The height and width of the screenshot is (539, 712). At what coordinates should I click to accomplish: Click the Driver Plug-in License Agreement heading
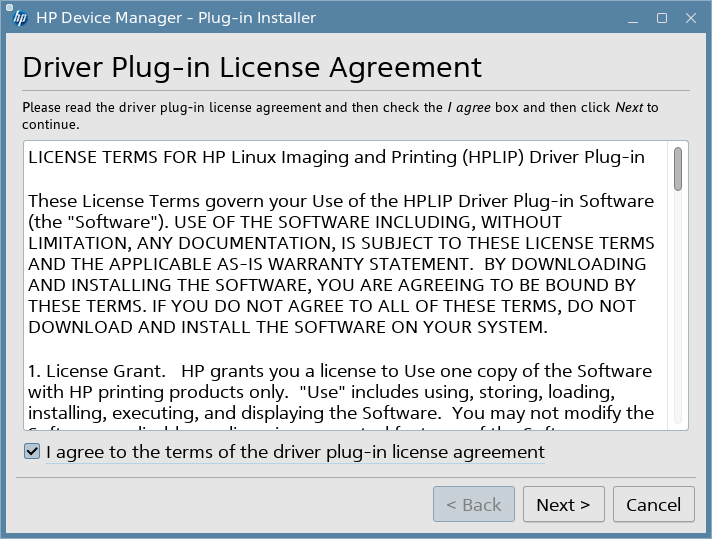coord(252,67)
